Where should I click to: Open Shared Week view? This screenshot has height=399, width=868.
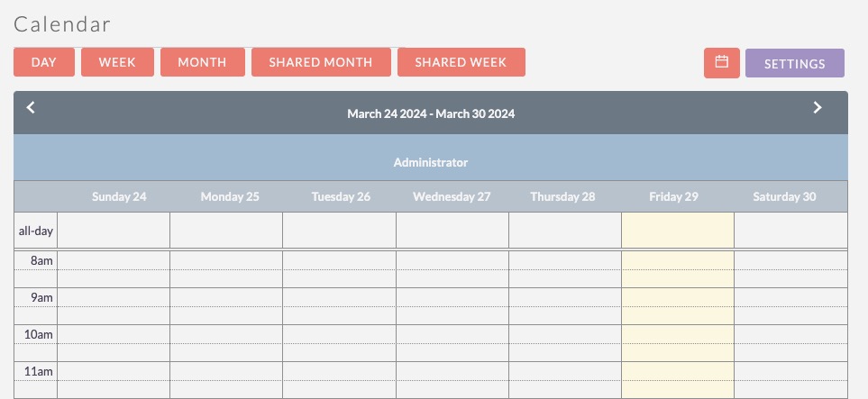point(461,62)
